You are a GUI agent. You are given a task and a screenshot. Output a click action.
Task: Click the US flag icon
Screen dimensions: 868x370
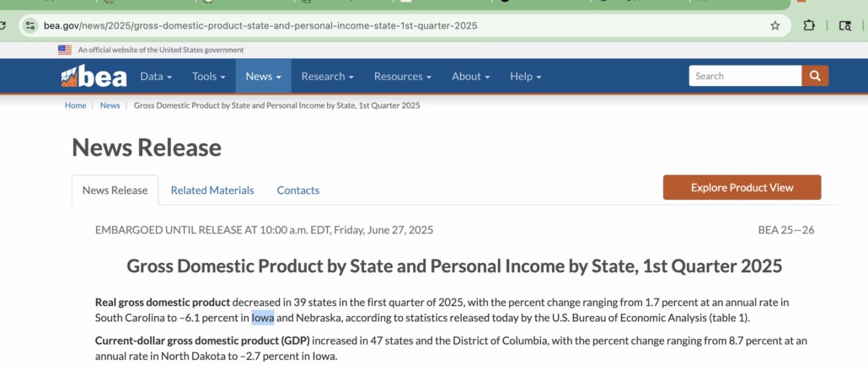tap(65, 50)
